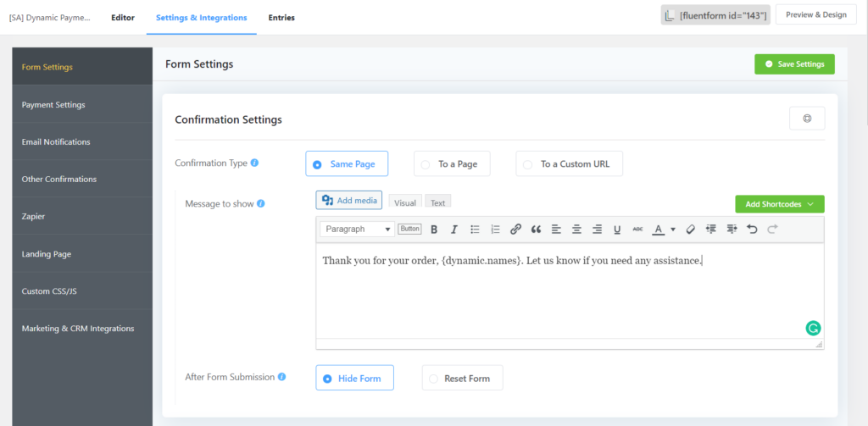Image resolution: width=868 pixels, height=426 pixels.
Task: Click the Save Settings button
Action: click(794, 64)
